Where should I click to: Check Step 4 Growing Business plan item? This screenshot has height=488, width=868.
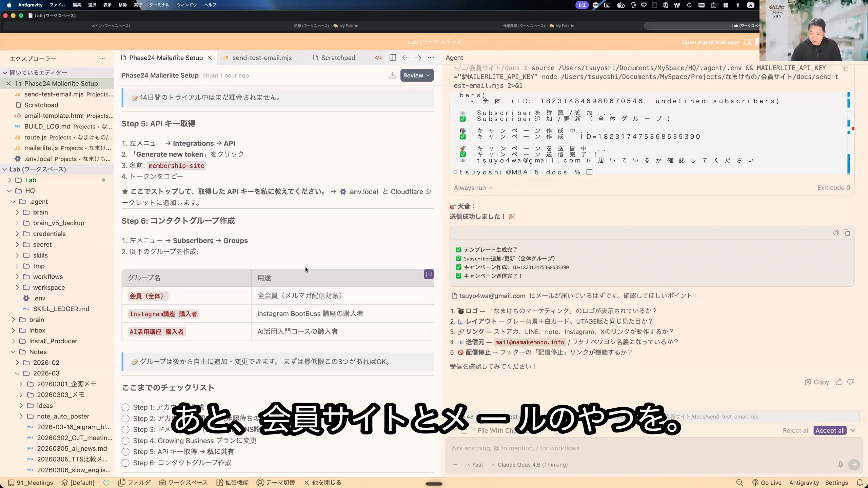125,441
